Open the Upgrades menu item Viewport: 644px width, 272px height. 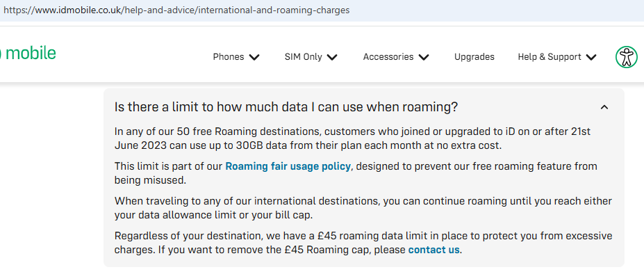pos(474,57)
